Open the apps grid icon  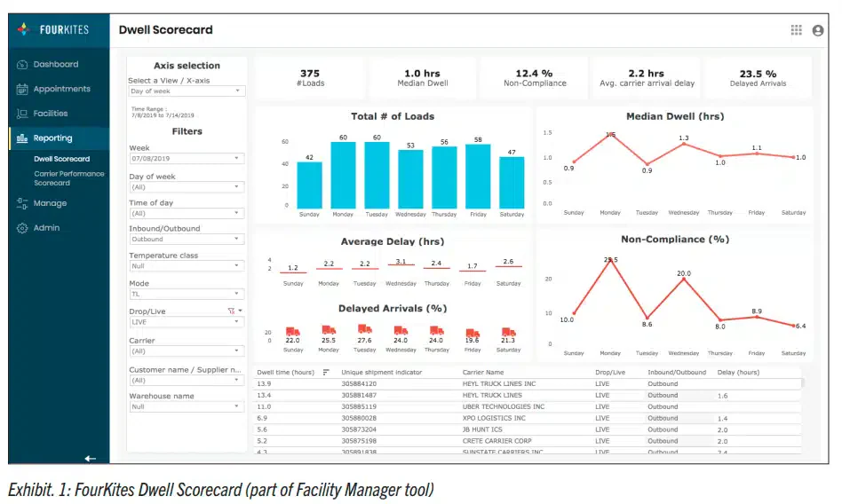point(796,30)
